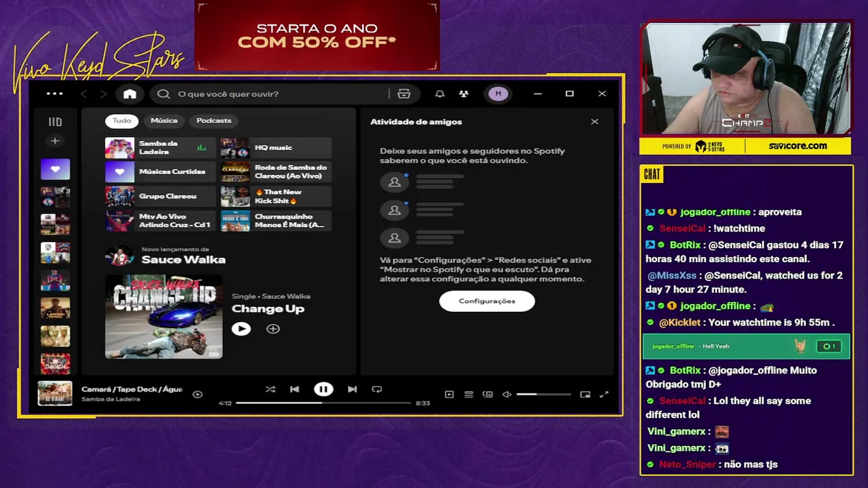Screen dimensions: 868x488
Task: Open Spotify Home button
Action: point(130,94)
